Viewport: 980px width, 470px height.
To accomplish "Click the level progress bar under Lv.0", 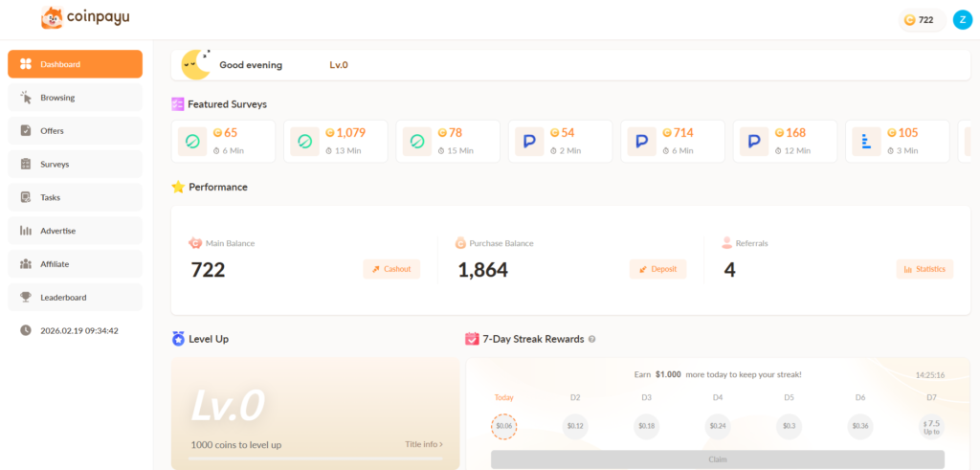I will pyautogui.click(x=315, y=459).
